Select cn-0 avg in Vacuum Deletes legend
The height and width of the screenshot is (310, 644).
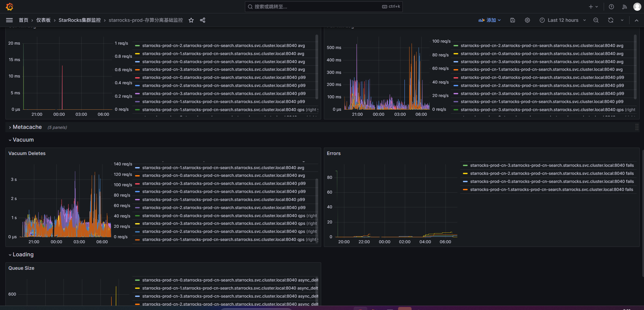223,175
